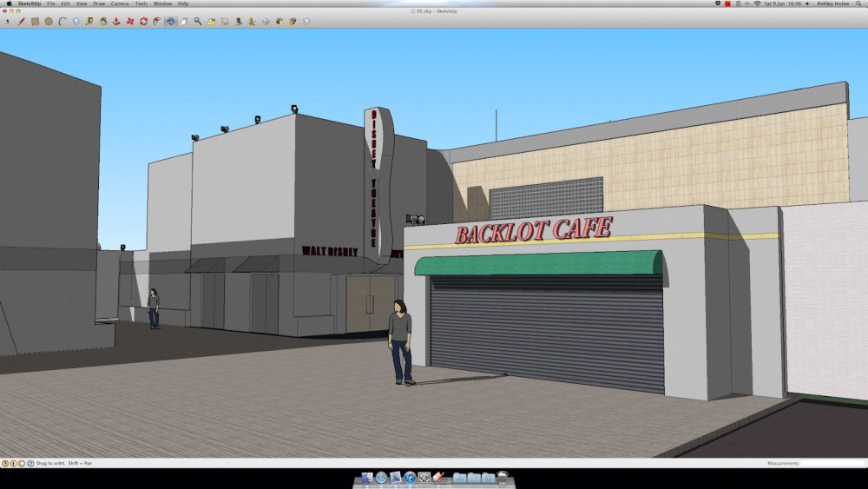Select the Zoom magnifier tool
The width and height of the screenshot is (868, 489).
click(x=197, y=21)
